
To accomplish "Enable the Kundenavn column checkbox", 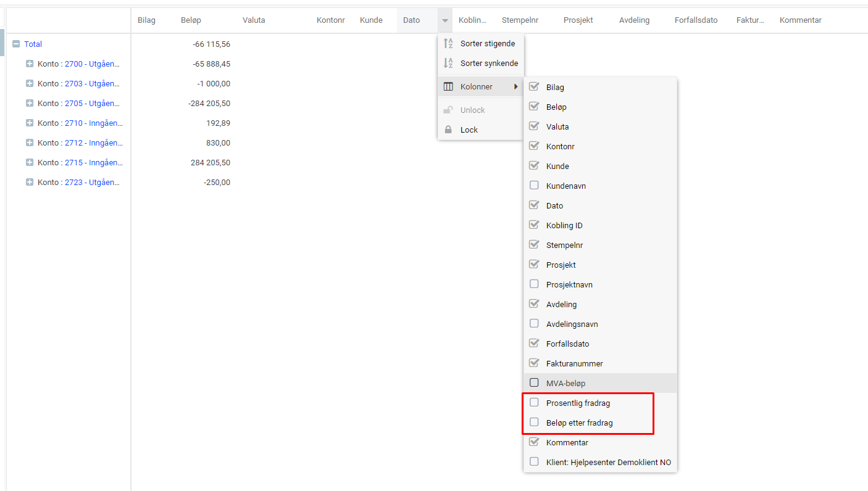I will [x=535, y=186].
